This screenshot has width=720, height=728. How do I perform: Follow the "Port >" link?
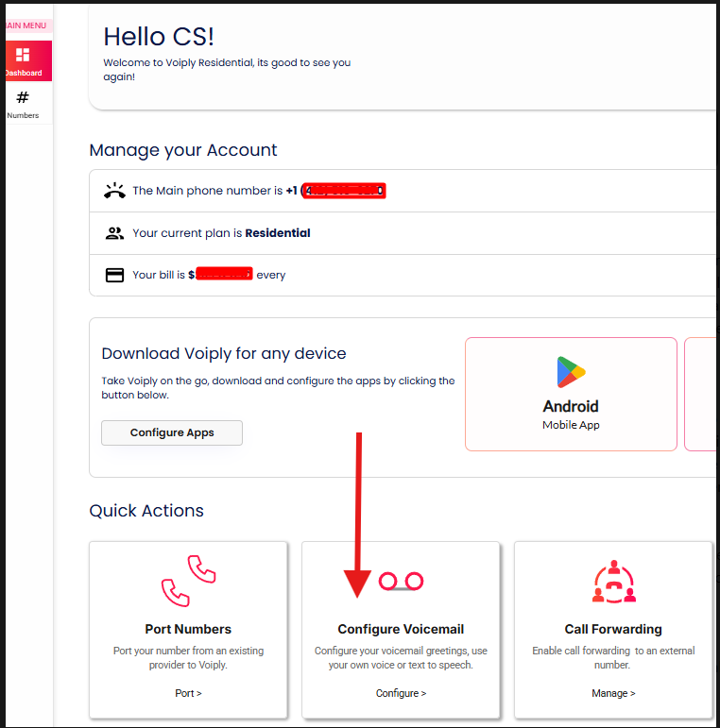(188, 693)
